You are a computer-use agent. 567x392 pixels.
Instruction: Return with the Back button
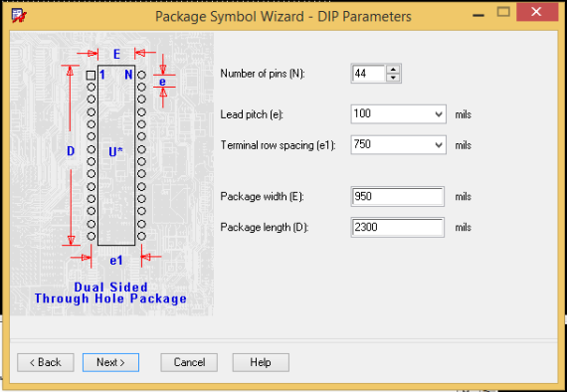[46, 362]
